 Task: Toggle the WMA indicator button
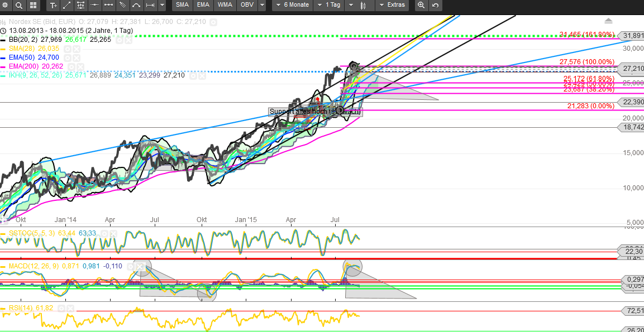click(225, 6)
